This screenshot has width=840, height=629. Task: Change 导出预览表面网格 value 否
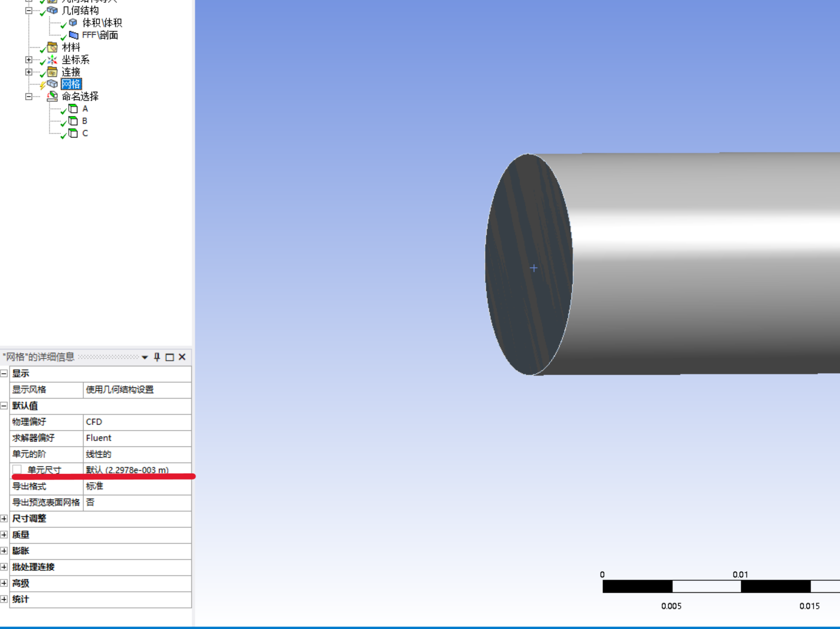tap(137, 502)
